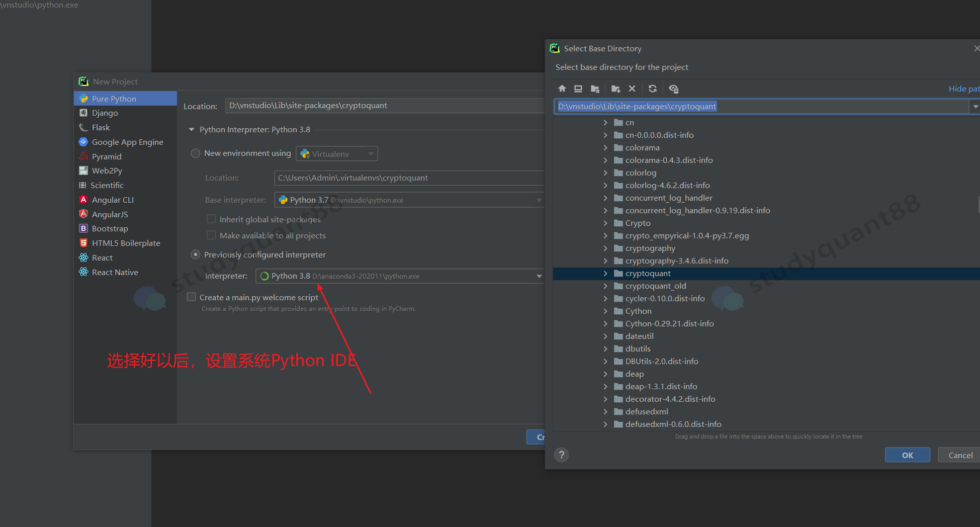Select the Cython folder in tree
980x527 pixels.
click(x=638, y=311)
